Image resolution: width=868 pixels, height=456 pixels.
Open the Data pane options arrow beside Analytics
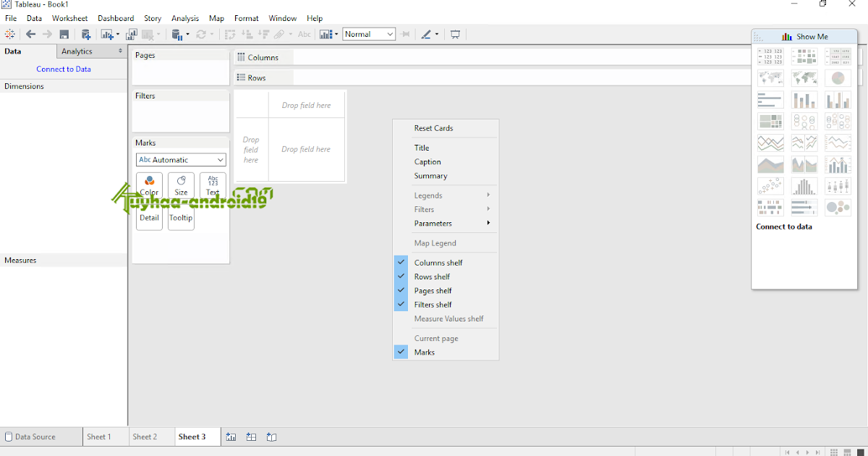coord(120,51)
